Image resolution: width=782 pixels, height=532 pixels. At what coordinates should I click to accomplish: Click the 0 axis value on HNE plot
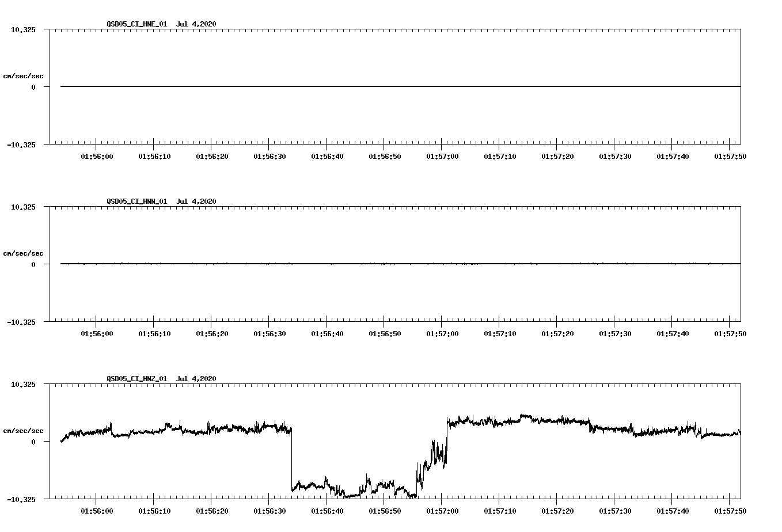(33, 87)
